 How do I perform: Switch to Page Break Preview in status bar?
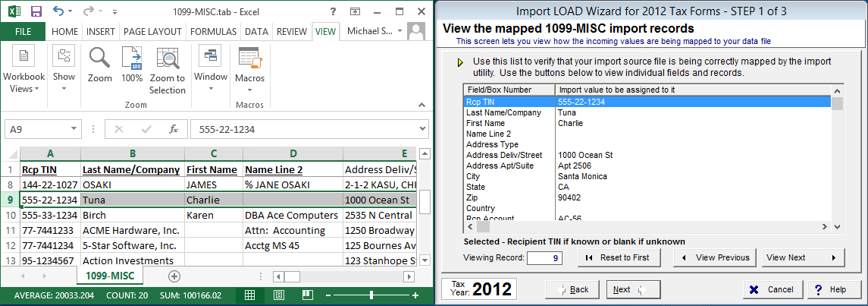(x=309, y=295)
